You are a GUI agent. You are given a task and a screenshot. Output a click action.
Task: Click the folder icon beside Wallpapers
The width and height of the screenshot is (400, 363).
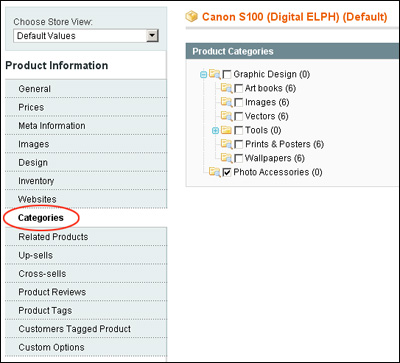[226, 158]
